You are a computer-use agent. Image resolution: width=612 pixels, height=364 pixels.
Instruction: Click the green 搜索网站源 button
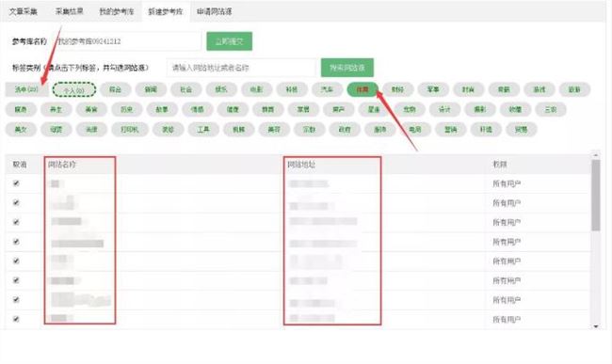[x=347, y=68]
